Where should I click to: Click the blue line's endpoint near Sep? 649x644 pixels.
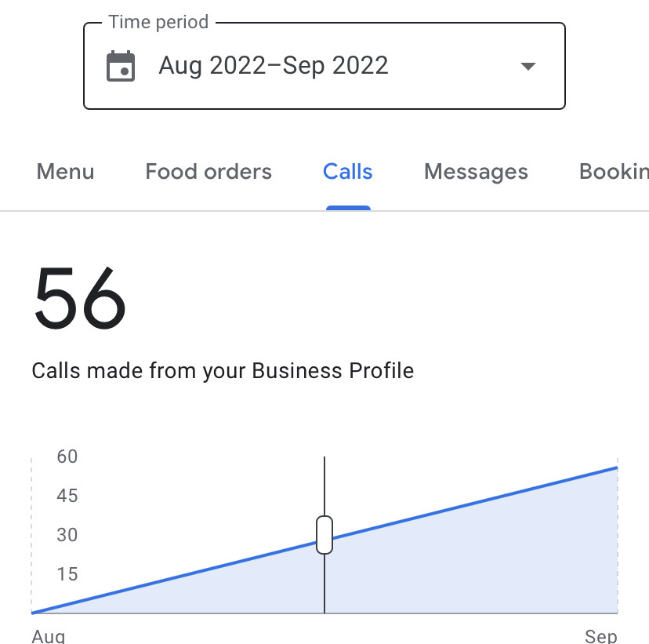[617, 468]
